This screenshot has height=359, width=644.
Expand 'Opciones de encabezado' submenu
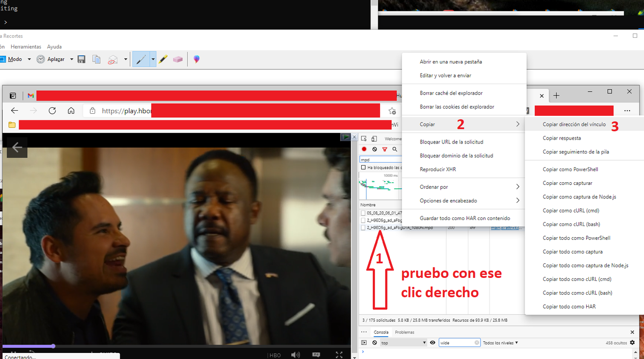(464, 200)
